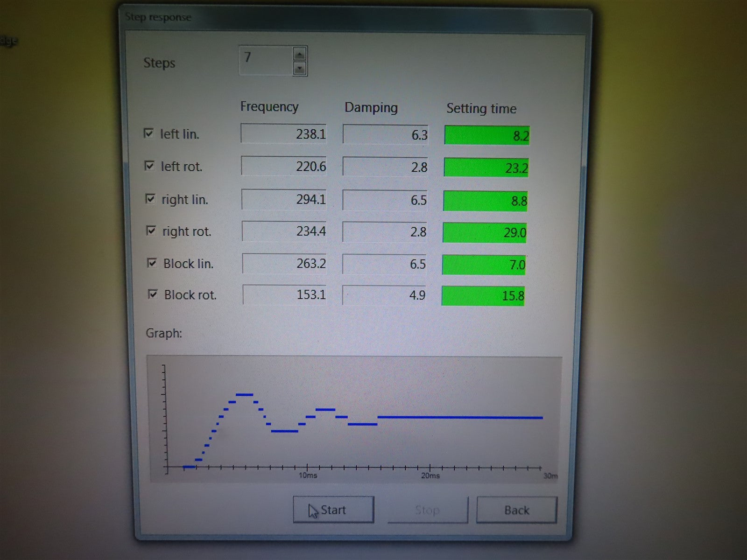Click right lin. frequency value 294.1
The width and height of the screenshot is (747, 560).
click(284, 199)
